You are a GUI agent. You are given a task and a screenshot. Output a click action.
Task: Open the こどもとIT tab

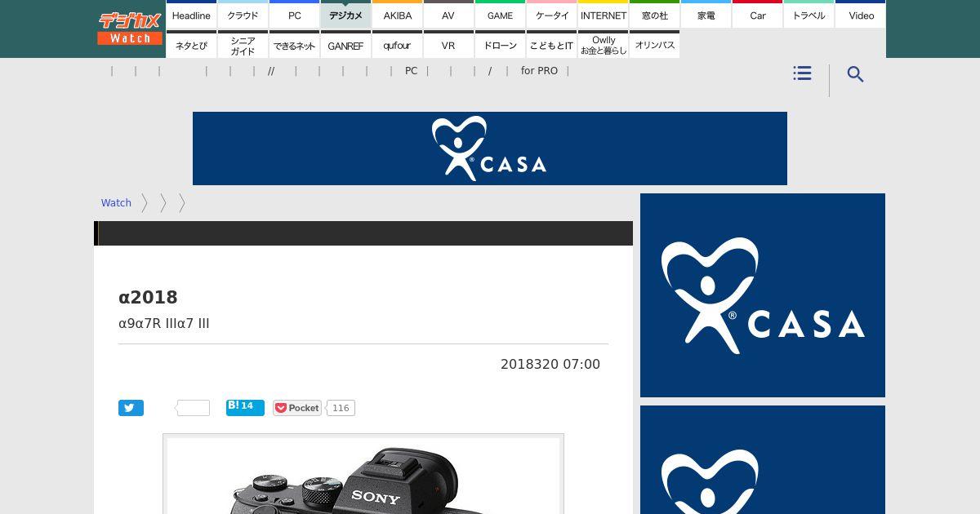click(x=551, y=45)
